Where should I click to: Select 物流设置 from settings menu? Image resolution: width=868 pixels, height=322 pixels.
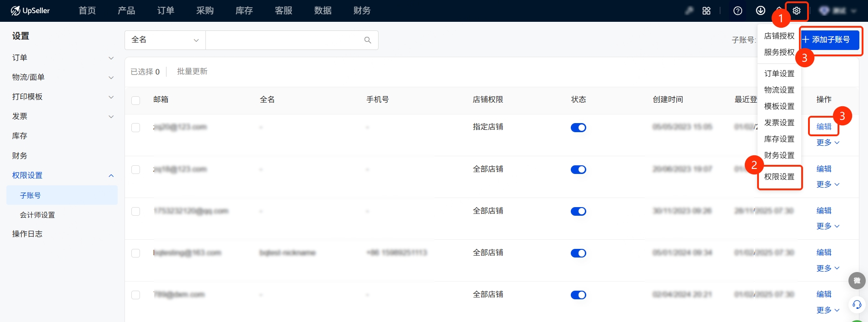click(x=779, y=90)
